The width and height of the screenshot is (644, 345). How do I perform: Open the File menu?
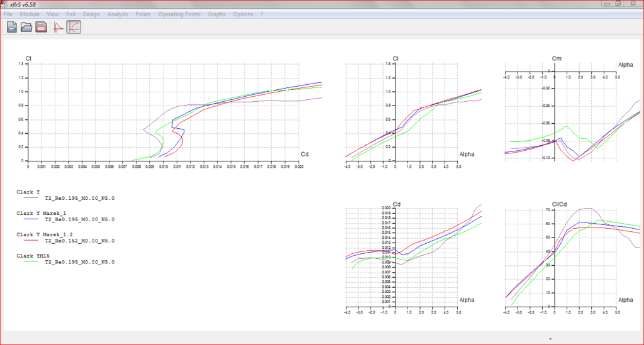tap(8, 14)
